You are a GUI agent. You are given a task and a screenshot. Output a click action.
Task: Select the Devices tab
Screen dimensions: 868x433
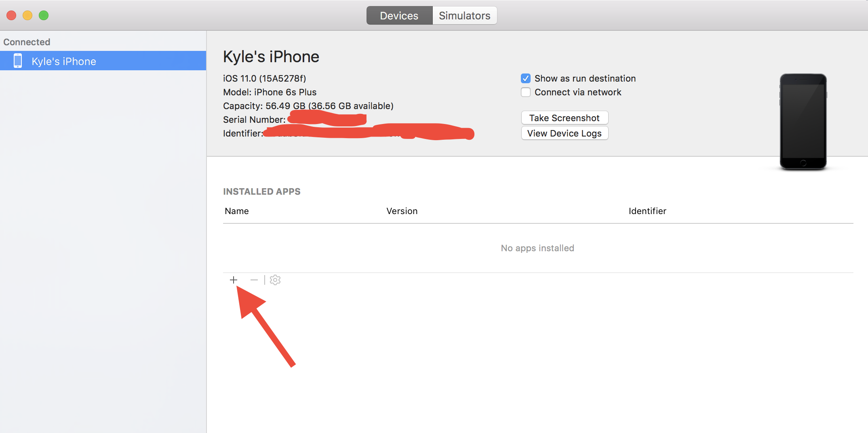click(x=399, y=15)
